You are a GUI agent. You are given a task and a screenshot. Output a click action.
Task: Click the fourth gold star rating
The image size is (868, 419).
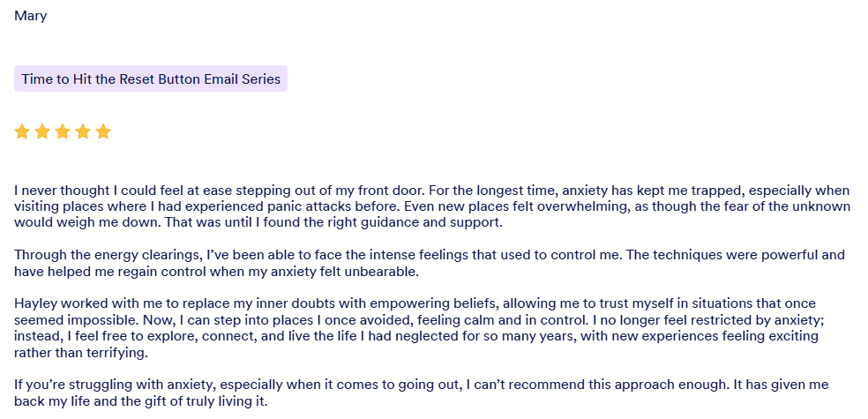[x=83, y=132]
